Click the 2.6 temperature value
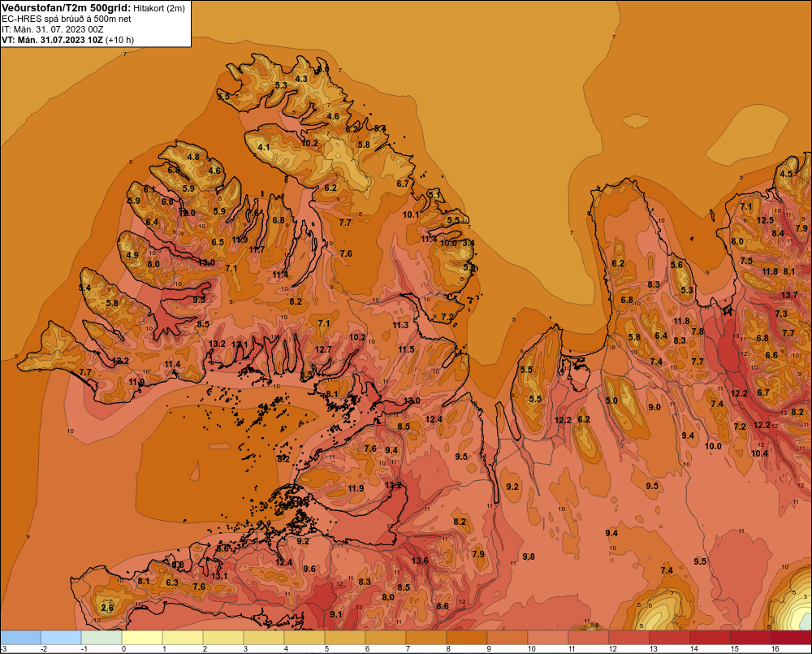Image resolution: width=812 pixels, height=654 pixels. (x=107, y=608)
